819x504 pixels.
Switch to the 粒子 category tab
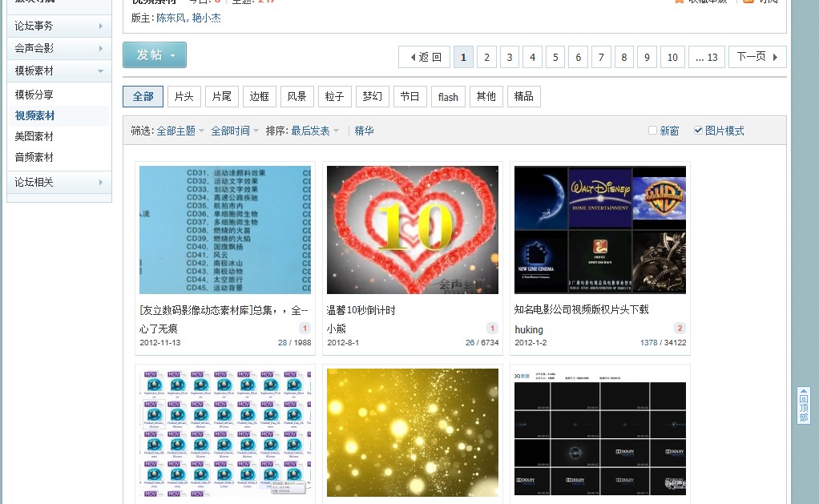pyautogui.click(x=334, y=96)
